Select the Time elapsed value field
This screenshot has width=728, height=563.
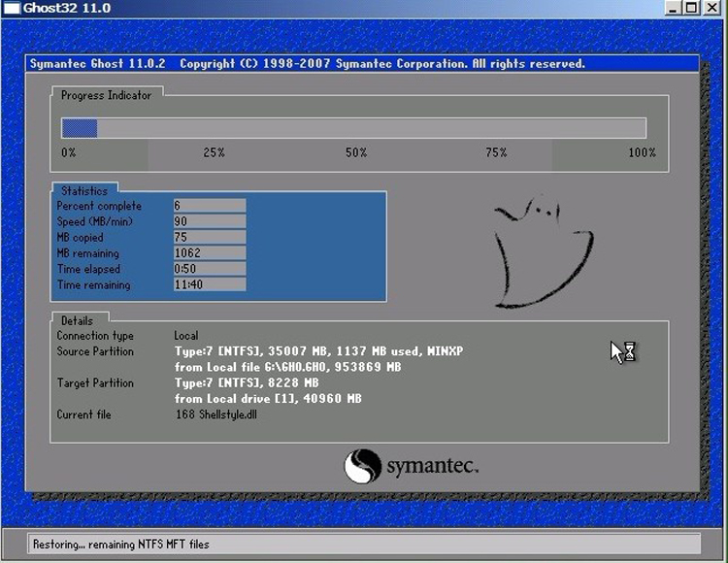click(x=208, y=269)
